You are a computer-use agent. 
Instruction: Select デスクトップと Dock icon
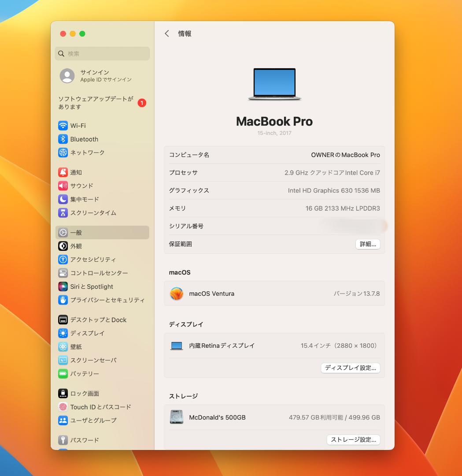coord(63,320)
